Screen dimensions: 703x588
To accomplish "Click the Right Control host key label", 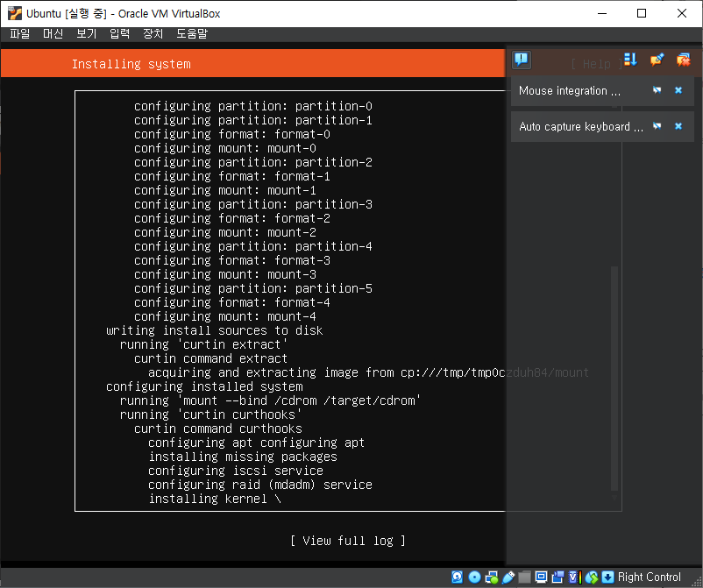I will 650,577.
